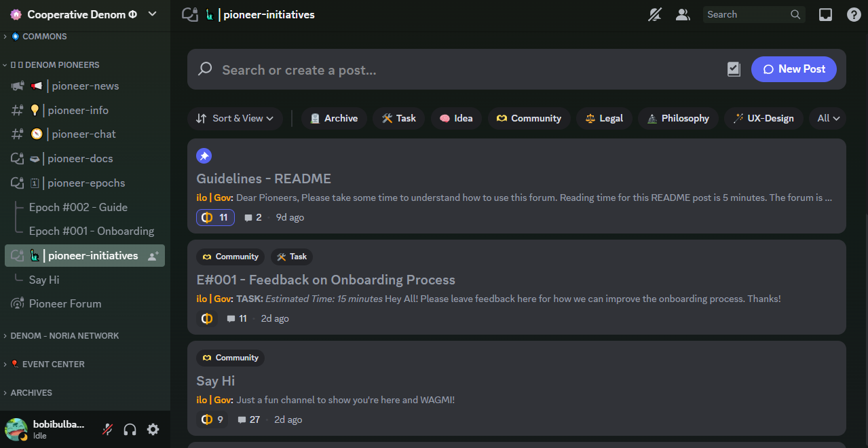The image size is (868, 448).
Task: Click the add member icon on pioneer-initiatives
Action: tap(153, 256)
